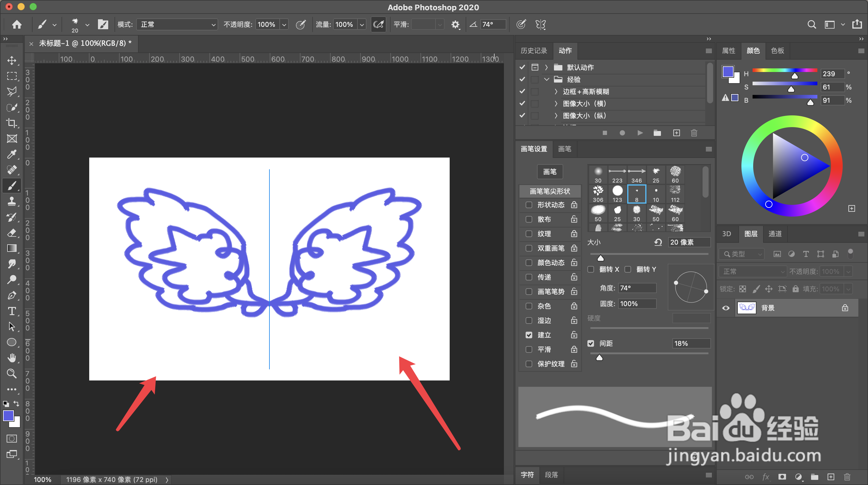Viewport: 868px width, 485px height.
Task: Select the Clone Stamp tool
Action: (12, 202)
